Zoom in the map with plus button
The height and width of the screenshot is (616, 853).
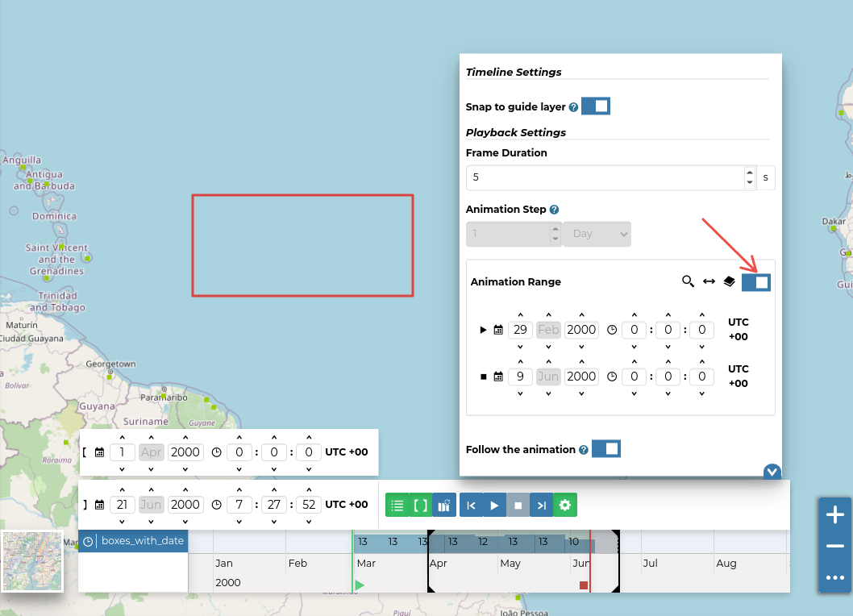[834, 515]
